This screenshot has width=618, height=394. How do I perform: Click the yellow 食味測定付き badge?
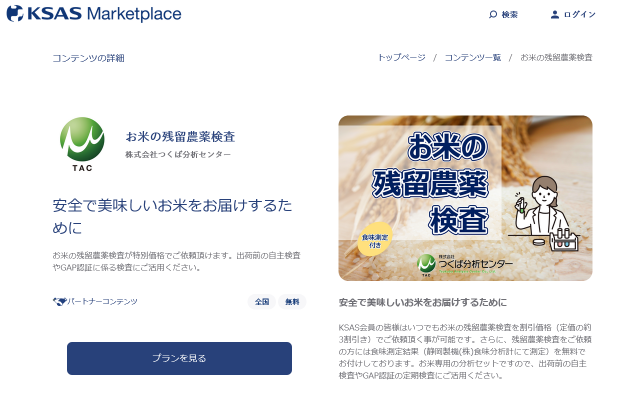375,240
